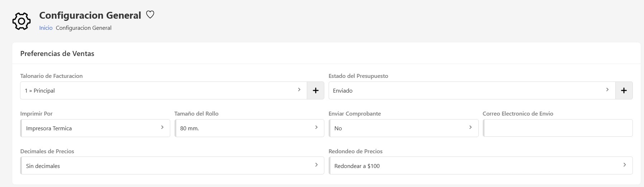This screenshot has height=187, width=644.
Task: Click the chevron in Enviado field
Action: pos(607,90)
